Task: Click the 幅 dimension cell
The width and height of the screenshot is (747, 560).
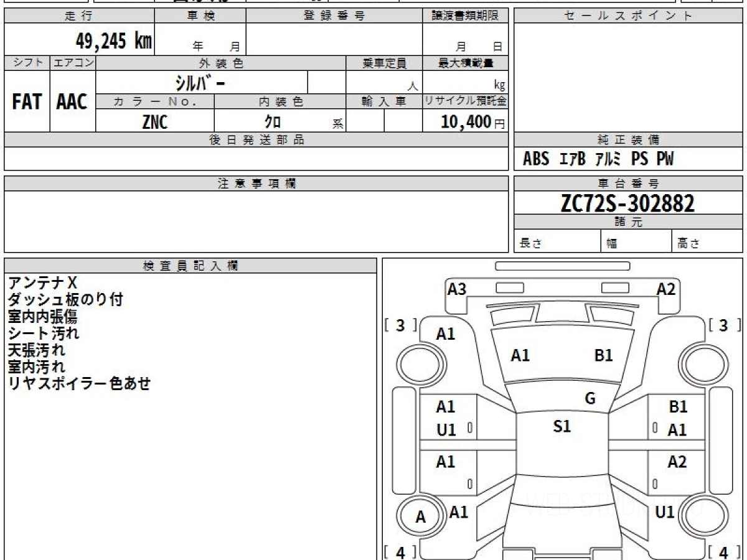Action: 636,241
